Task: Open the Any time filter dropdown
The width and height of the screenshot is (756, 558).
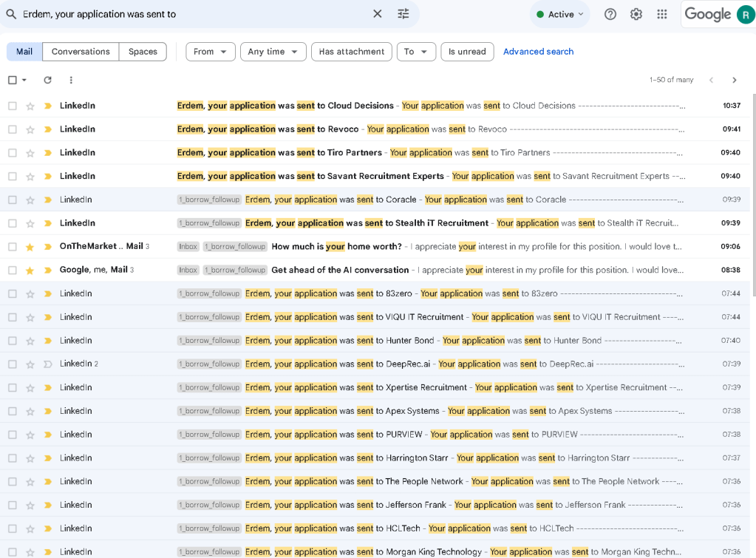Action: point(273,52)
